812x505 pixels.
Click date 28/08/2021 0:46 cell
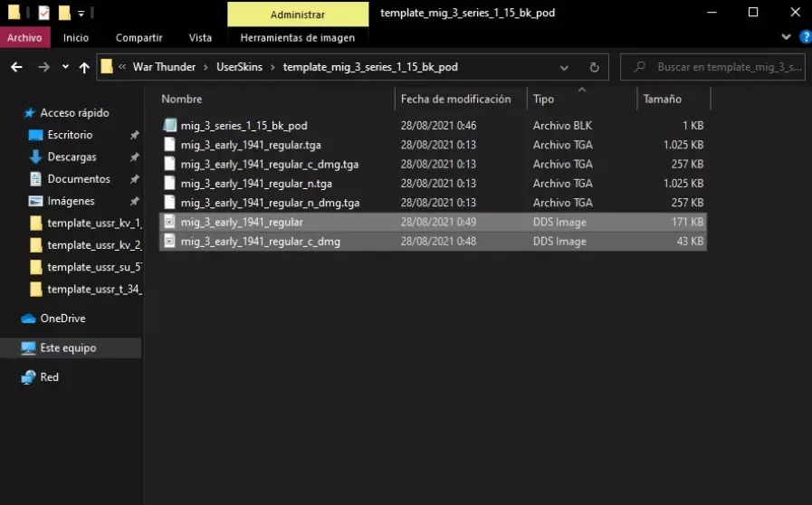click(x=438, y=125)
